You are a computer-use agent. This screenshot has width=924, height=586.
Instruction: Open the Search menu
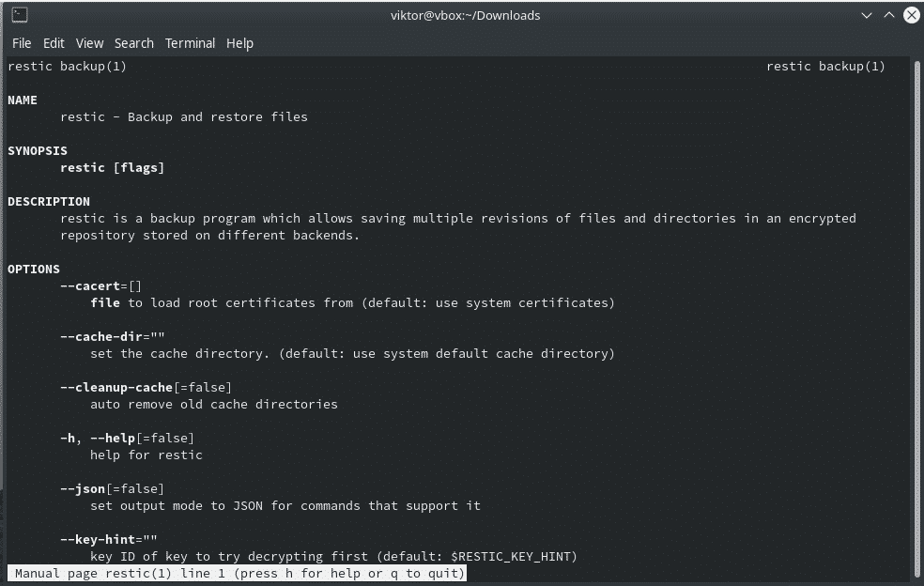[x=133, y=43]
